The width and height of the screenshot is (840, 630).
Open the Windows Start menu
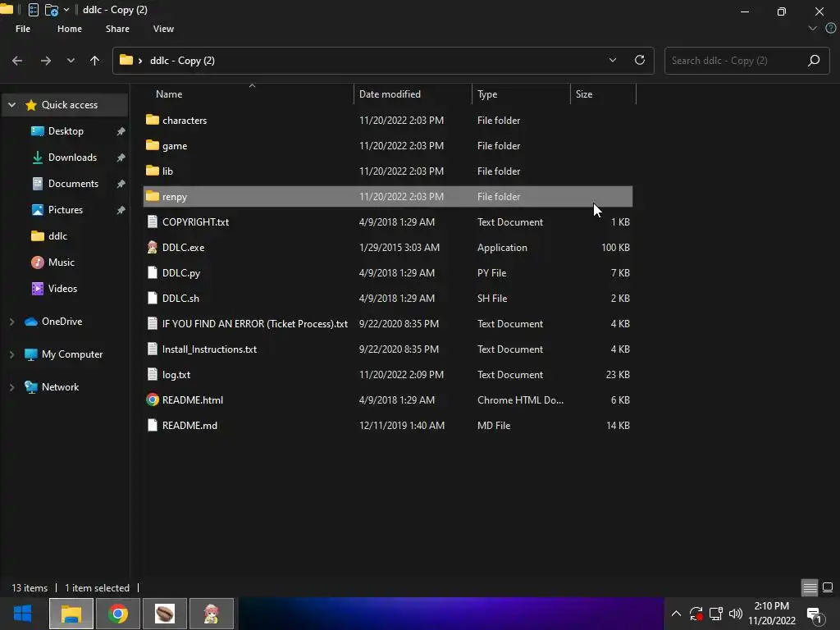tap(22, 614)
